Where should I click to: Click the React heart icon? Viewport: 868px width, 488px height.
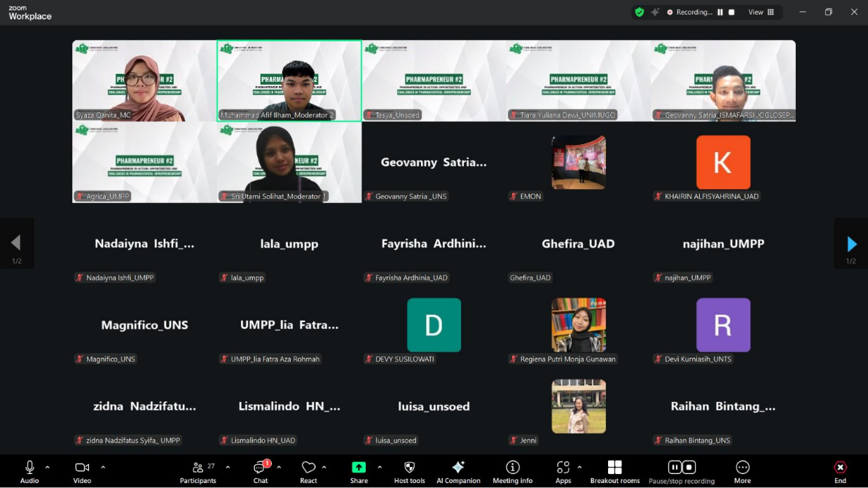[x=308, y=468]
